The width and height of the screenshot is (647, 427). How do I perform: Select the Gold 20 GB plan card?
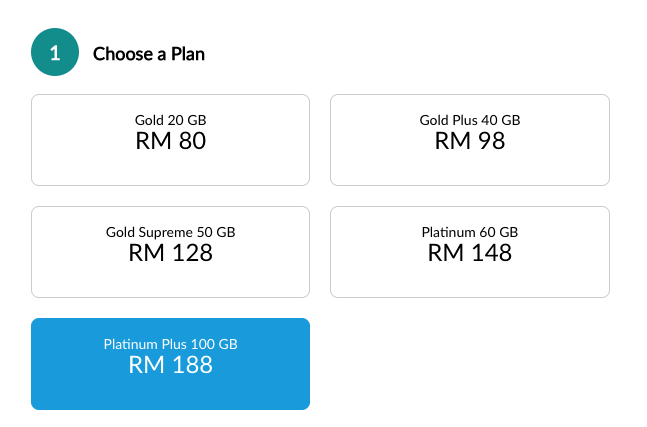(x=170, y=140)
